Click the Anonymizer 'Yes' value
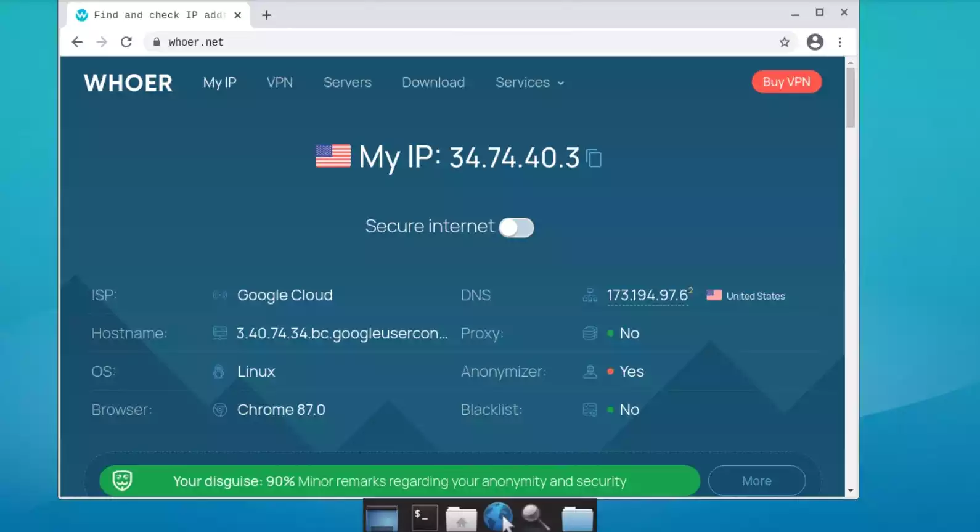This screenshot has width=980, height=532. point(632,372)
